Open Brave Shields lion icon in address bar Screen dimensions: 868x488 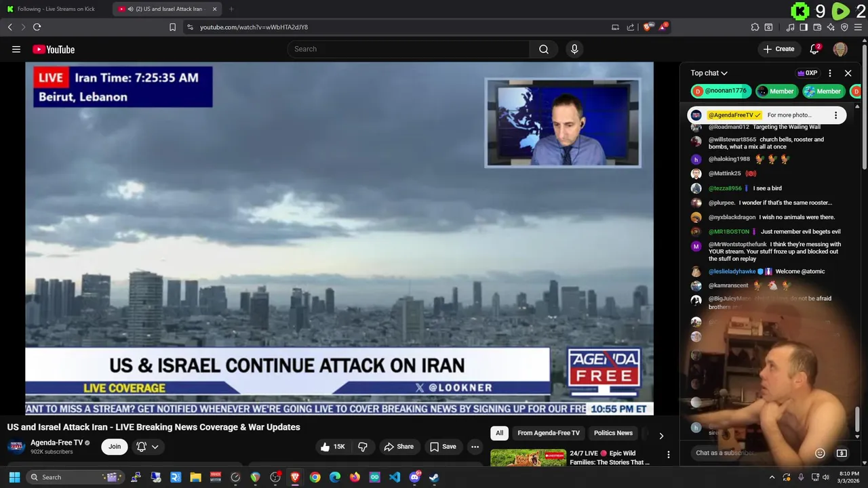[x=648, y=27]
